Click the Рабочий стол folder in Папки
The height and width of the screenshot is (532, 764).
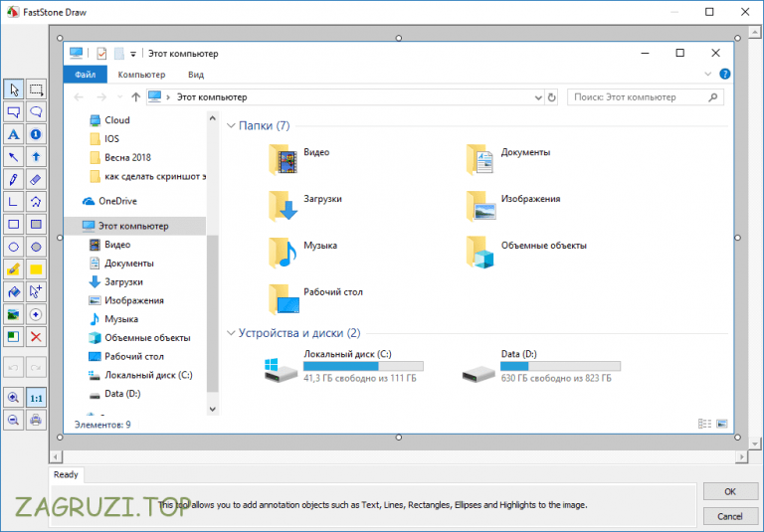point(315,298)
